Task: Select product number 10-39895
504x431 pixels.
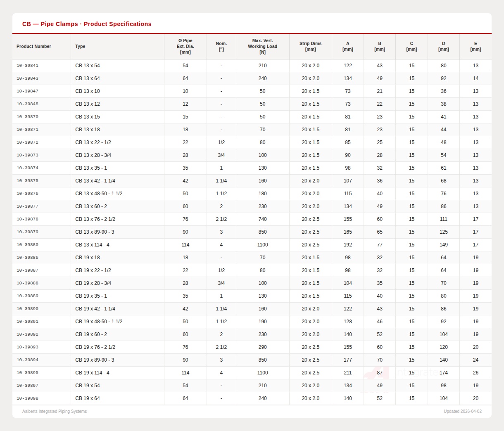Action: point(27,373)
